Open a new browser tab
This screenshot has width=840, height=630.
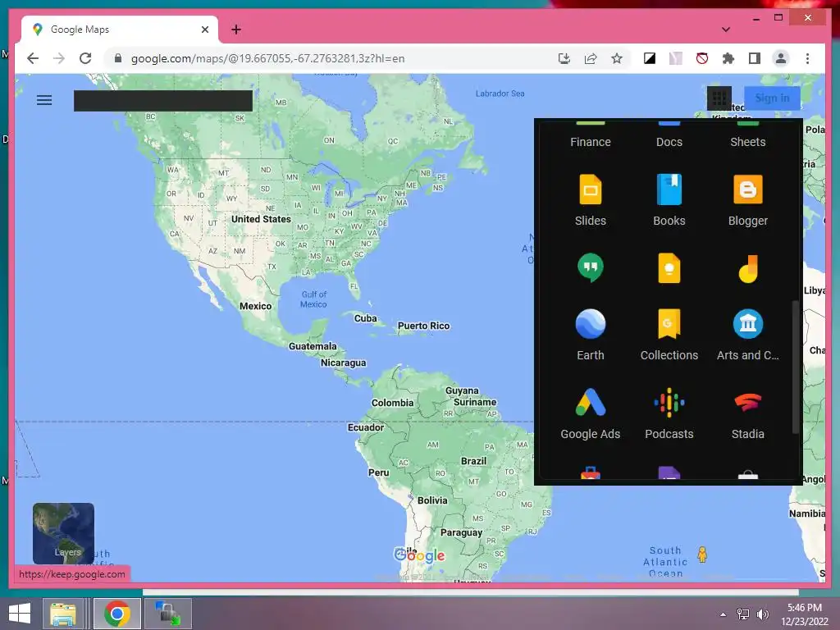pyautogui.click(x=236, y=30)
